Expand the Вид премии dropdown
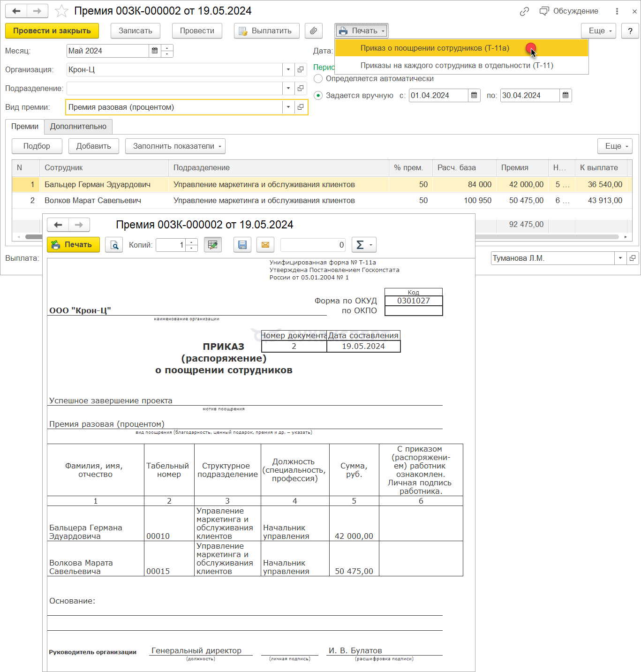Image resolution: width=641 pixels, height=672 pixels. click(288, 107)
